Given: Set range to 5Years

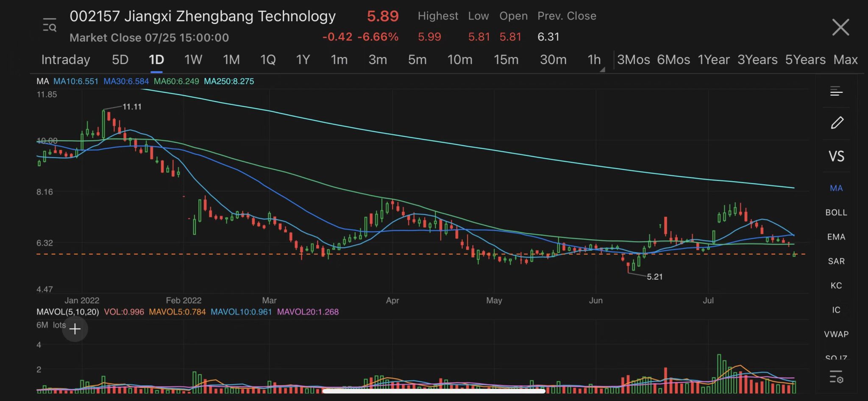Looking at the screenshot, I should [x=805, y=60].
